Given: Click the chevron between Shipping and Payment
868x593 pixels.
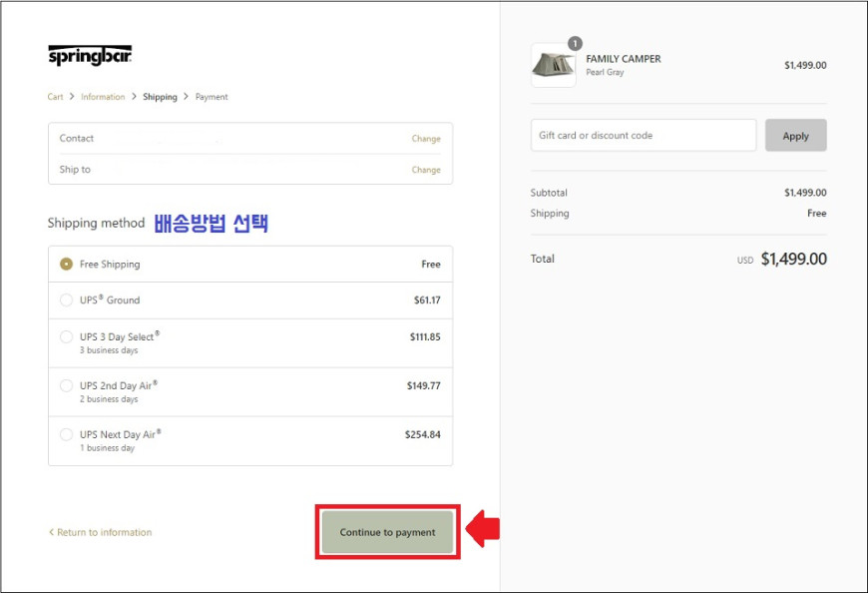Looking at the screenshot, I should (x=186, y=97).
